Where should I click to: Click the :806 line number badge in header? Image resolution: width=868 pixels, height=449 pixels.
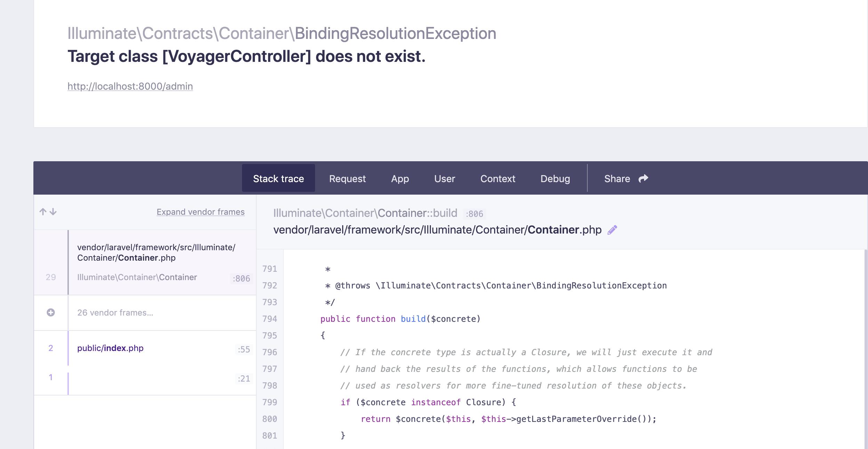click(474, 214)
